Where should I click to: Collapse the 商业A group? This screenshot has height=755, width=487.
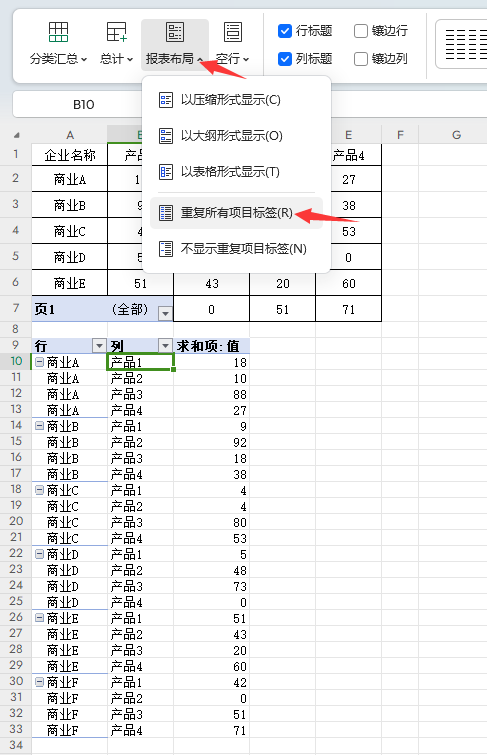pyautogui.click(x=39, y=362)
